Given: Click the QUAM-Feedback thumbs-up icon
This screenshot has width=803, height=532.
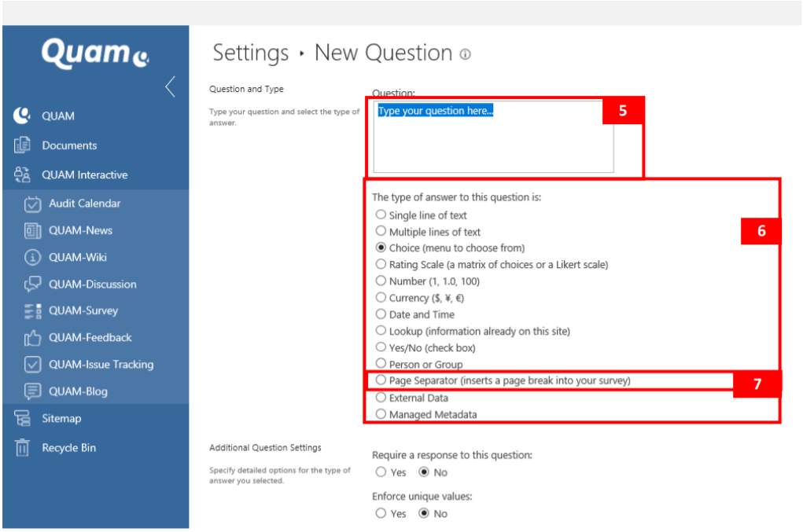Looking at the screenshot, I should 33,338.
